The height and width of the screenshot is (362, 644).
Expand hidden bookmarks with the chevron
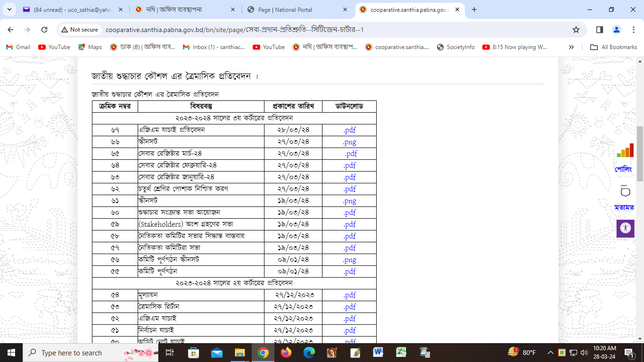click(x=571, y=47)
